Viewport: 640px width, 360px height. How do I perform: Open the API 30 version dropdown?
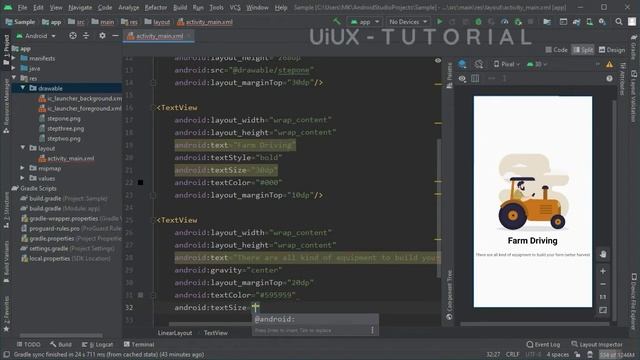(x=536, y=64)
